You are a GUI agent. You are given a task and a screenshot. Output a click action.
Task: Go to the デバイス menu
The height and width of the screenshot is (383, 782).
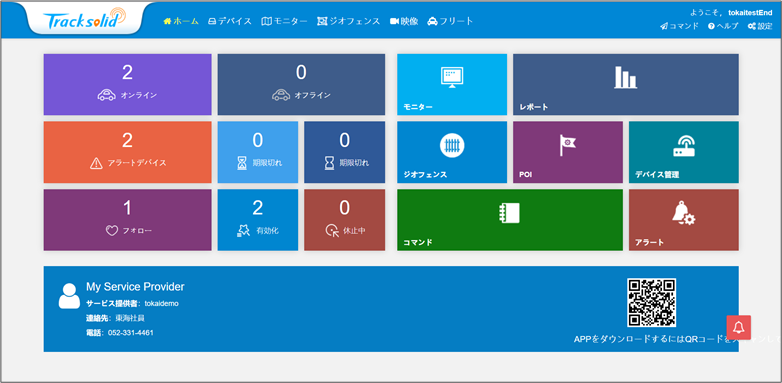(229, 21)
